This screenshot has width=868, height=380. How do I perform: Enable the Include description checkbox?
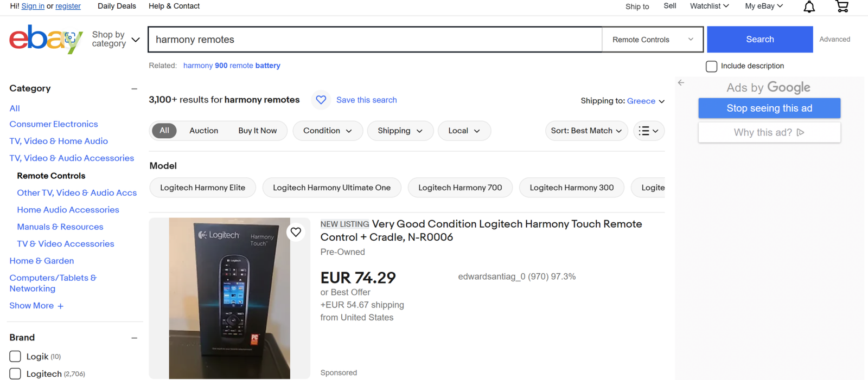coord(711,66)
